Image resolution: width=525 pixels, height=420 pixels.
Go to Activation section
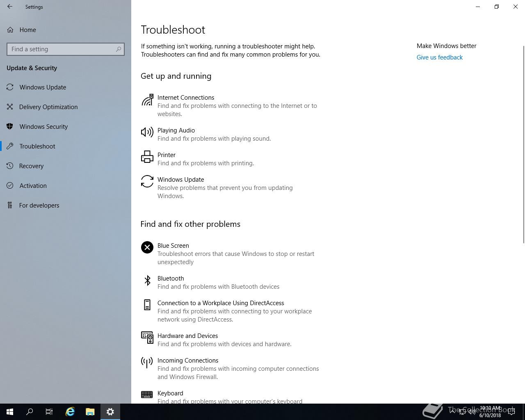click(66, 185)
